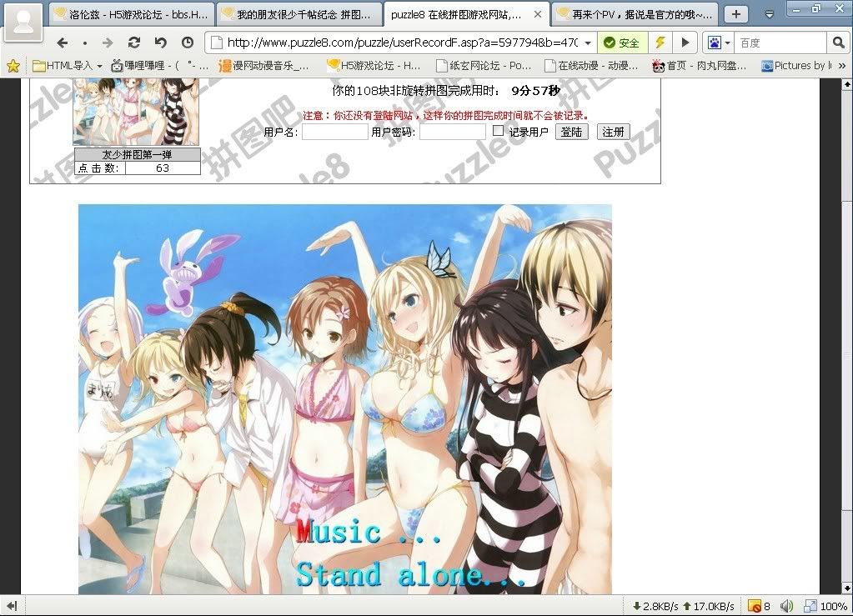Image resolution: width=853 pixels, height=616 pixels.
Task: Click the 友少拼图第一弹 puzzle title
Action: (137, 154)
